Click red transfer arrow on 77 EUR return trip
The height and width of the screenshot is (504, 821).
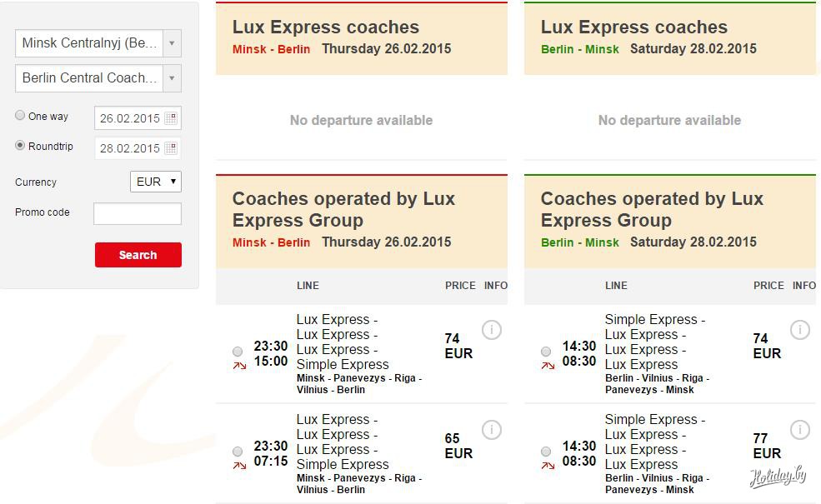[548, 466]
